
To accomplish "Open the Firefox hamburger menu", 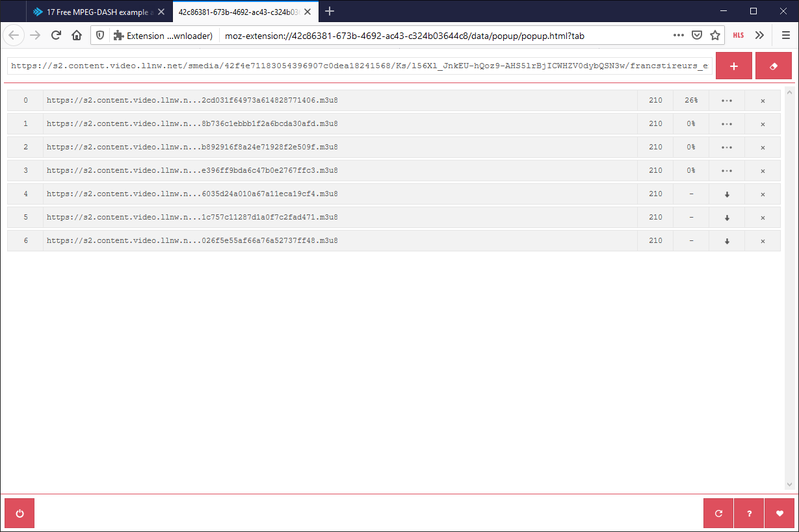I will (x=786, y=36).
